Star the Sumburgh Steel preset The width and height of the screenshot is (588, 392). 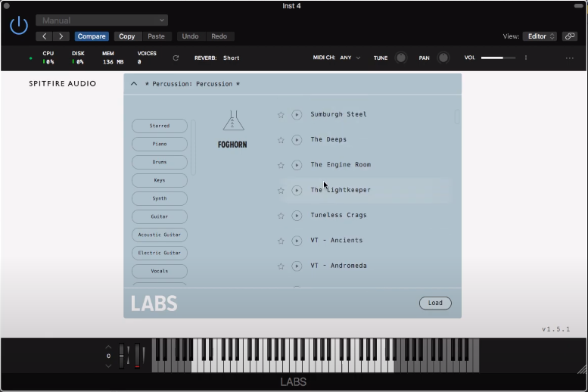coord(281,115)
